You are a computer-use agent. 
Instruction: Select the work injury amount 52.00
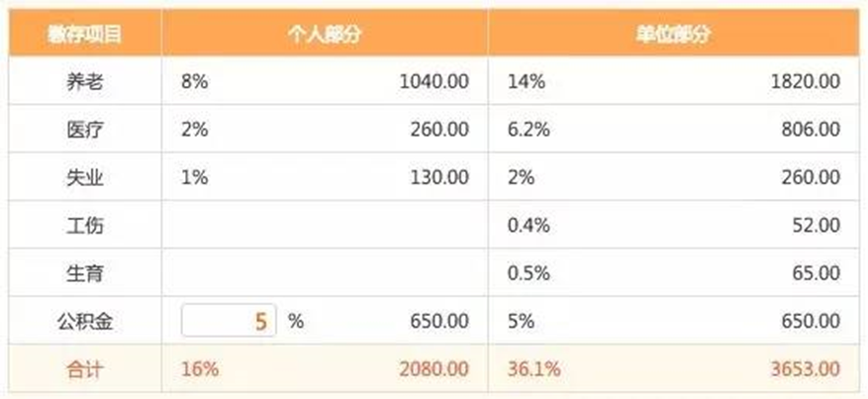tap(817, 225)
